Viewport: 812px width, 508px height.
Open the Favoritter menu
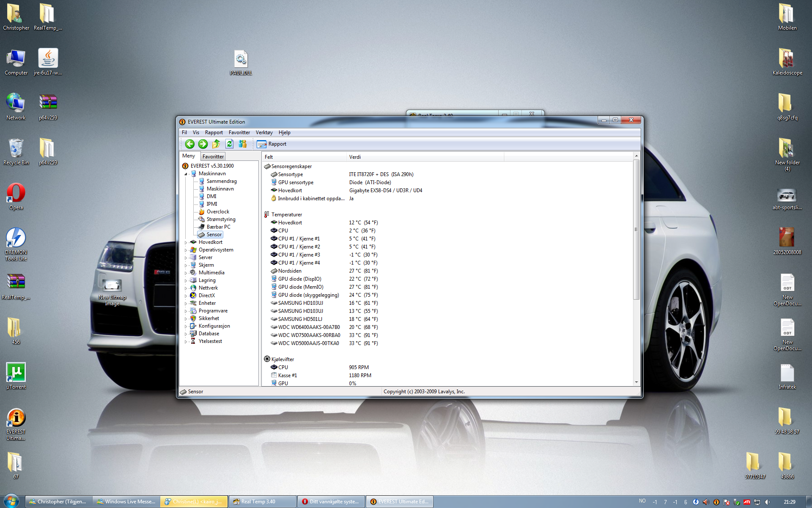239,133
